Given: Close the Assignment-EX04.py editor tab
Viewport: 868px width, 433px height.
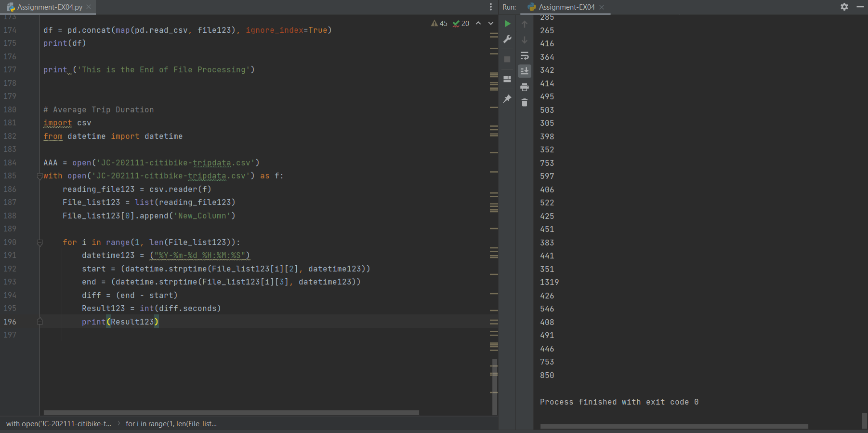Looking at the screenshot, I should tap(89, 7).
